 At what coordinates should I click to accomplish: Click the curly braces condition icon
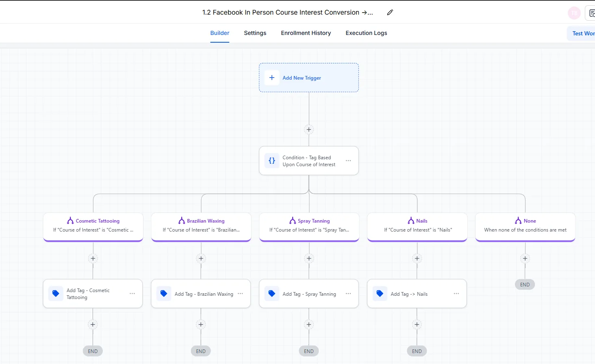pos(272,160)
